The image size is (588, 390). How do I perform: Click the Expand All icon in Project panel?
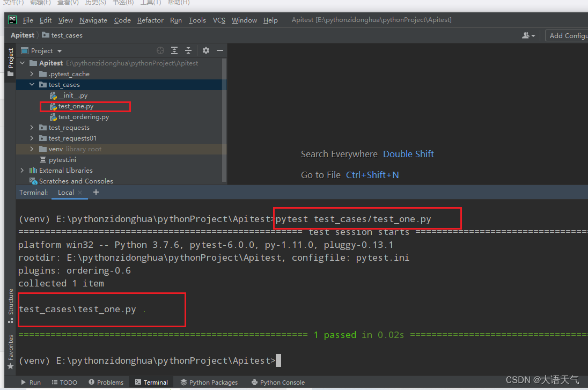point(174,50)
